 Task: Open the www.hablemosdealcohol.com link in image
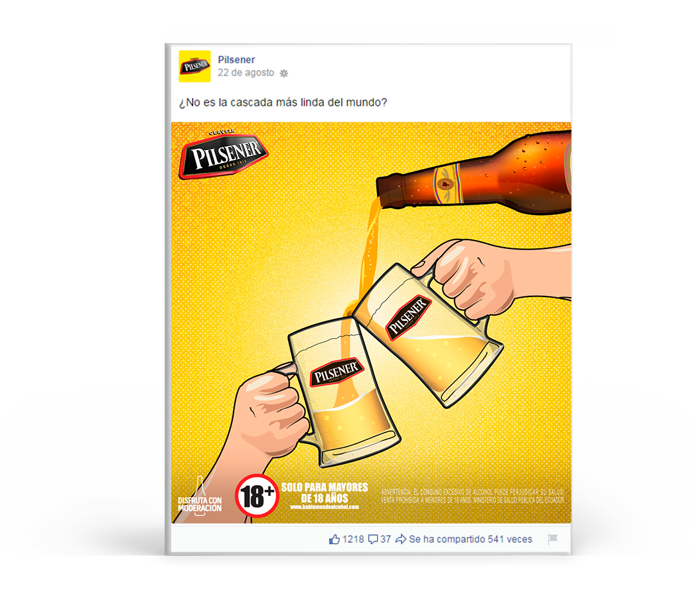coord(325,508)
